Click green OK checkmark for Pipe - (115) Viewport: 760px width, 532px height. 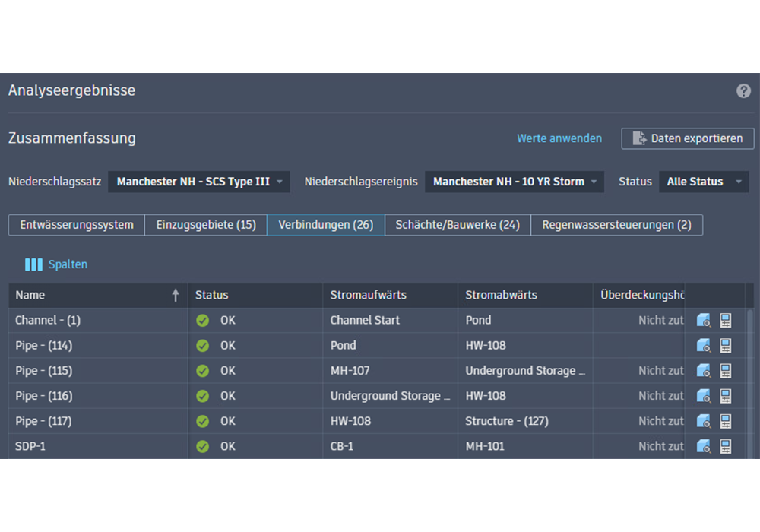[x=203, y=371]
